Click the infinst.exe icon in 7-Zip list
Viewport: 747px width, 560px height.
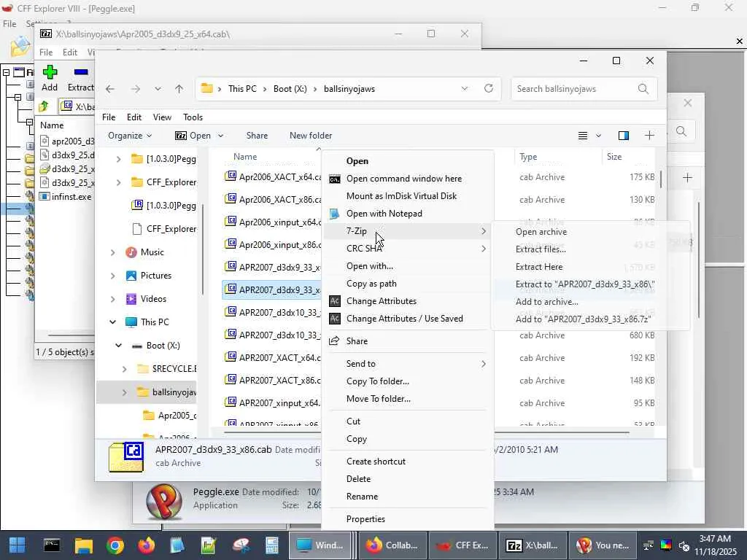tap(44, 196)
